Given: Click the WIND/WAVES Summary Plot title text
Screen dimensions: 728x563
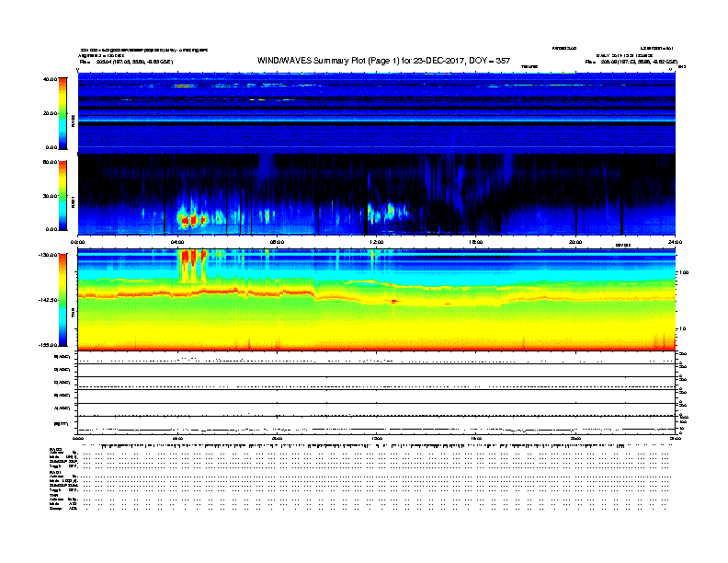Looking at the screenshot, I should click(x=383, y=61).
